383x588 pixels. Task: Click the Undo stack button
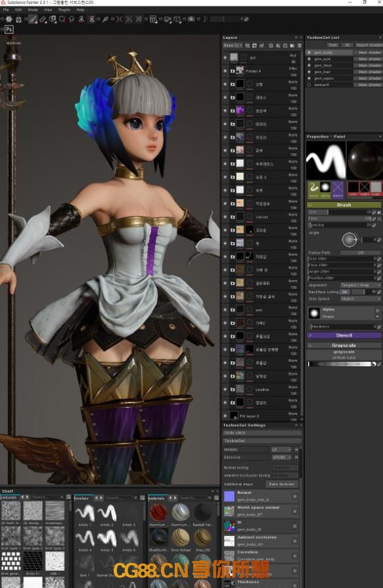[x=262, y=433]
